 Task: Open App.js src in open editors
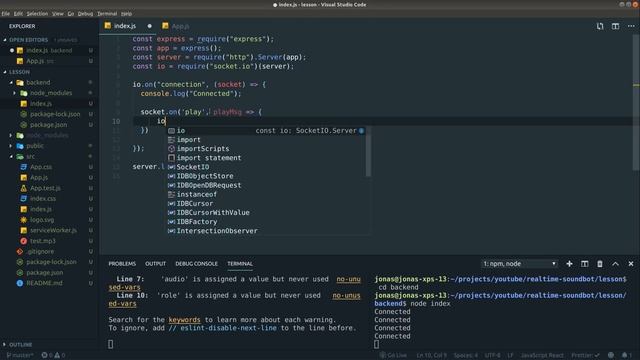49,61
